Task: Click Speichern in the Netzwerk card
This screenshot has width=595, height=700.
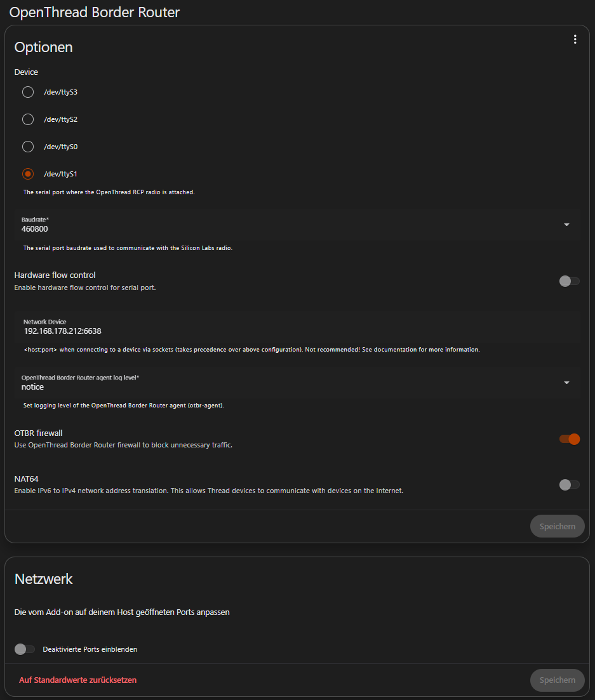Action: click(557, 680)
